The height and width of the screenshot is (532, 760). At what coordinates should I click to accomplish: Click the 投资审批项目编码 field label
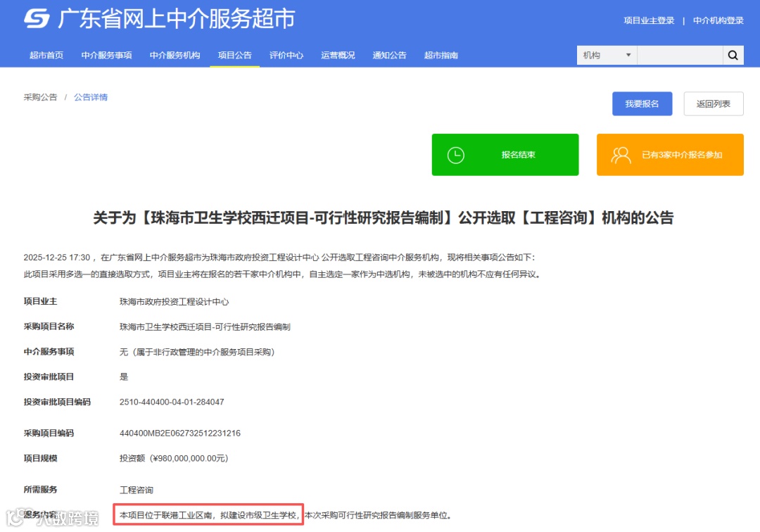57,402
